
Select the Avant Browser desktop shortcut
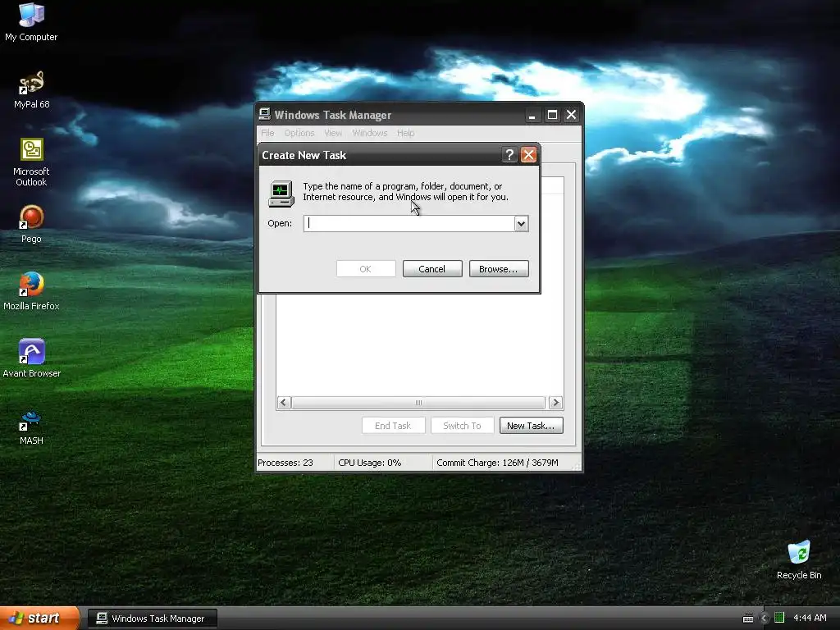click(31, 358)
